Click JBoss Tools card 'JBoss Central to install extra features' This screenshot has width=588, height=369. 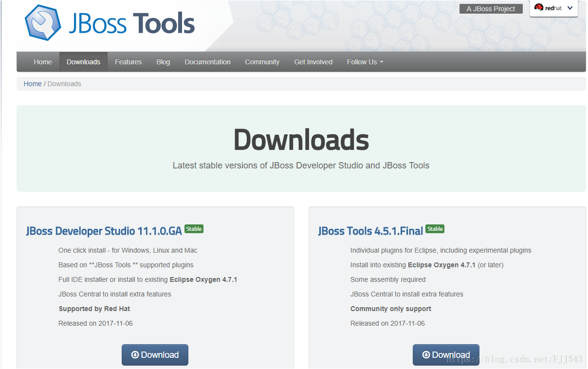(407, 294)
